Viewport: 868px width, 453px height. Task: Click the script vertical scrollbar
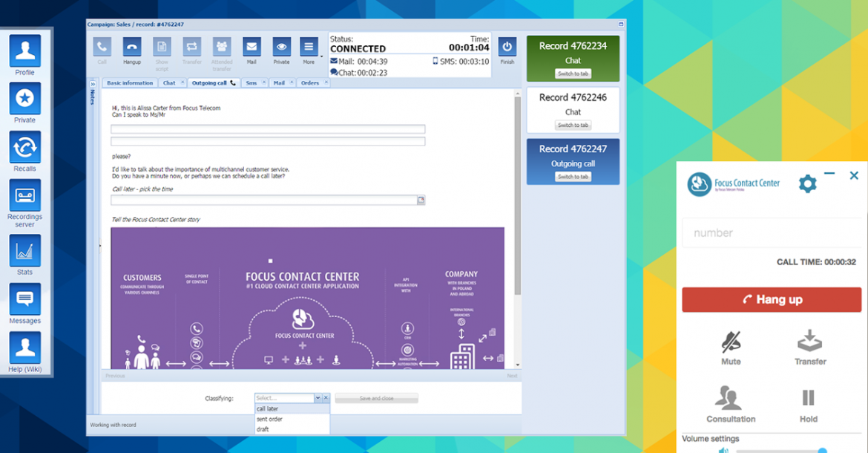(518, 197)
